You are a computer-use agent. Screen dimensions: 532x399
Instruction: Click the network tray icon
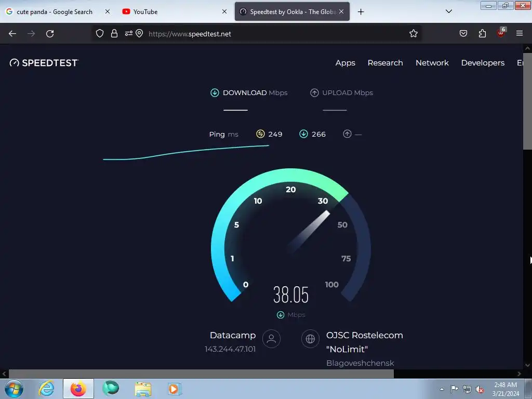[x=467, y=389]
